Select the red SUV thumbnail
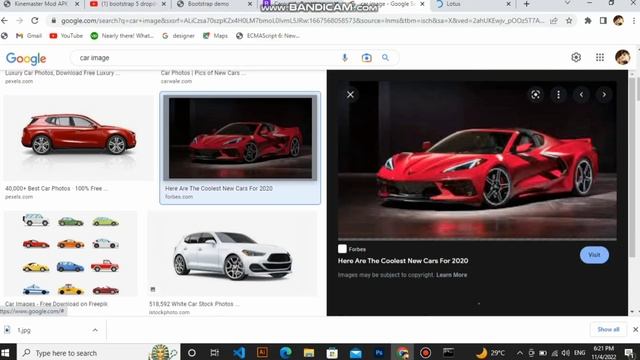 tap(78, 138)
